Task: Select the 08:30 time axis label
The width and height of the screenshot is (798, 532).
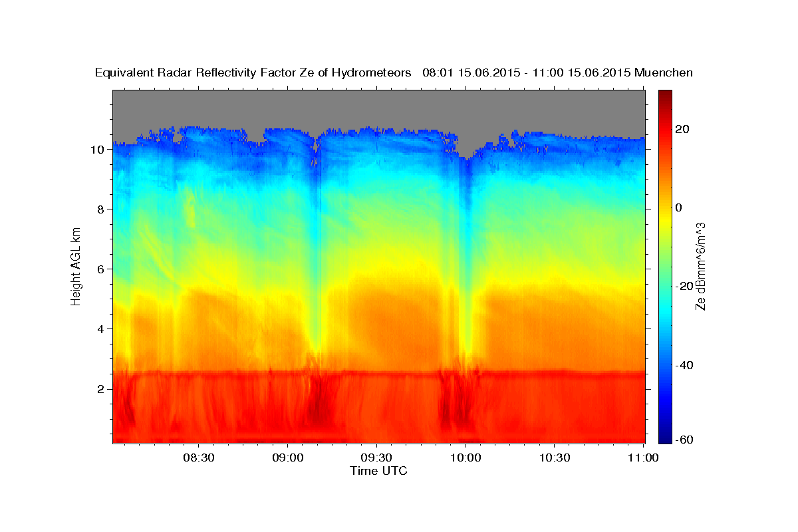Action: tap(199, 458)
